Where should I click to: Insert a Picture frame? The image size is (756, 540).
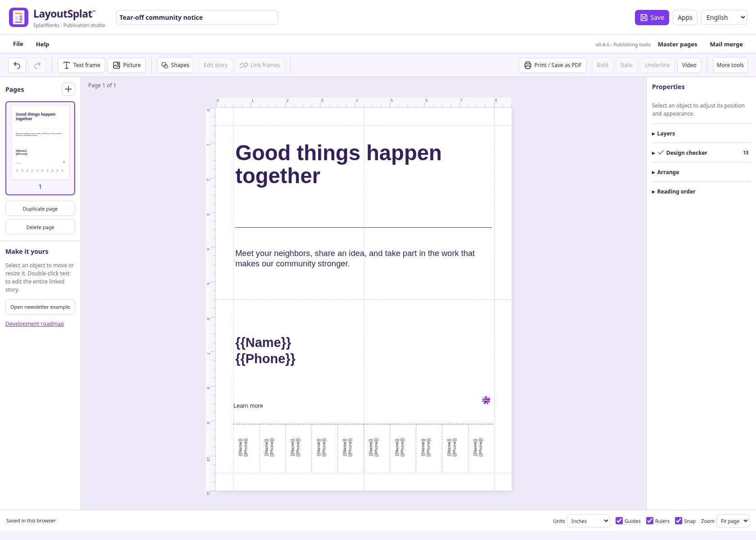[127, 65]
